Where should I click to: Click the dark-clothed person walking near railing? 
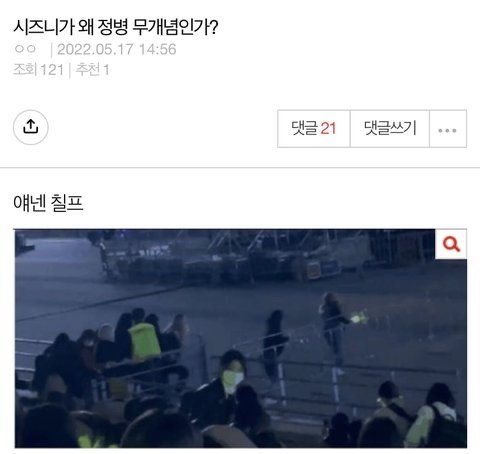pyautogui.click(x=274, y=343)
